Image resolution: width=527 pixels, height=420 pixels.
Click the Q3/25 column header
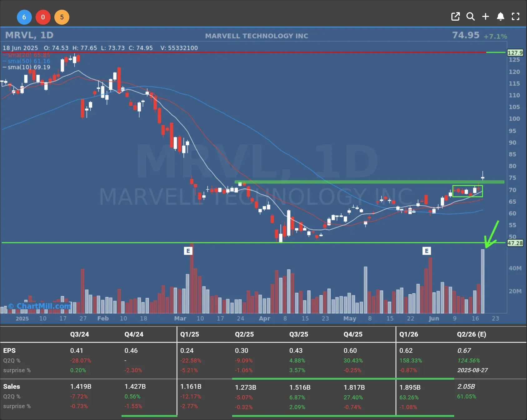[299, 334]
